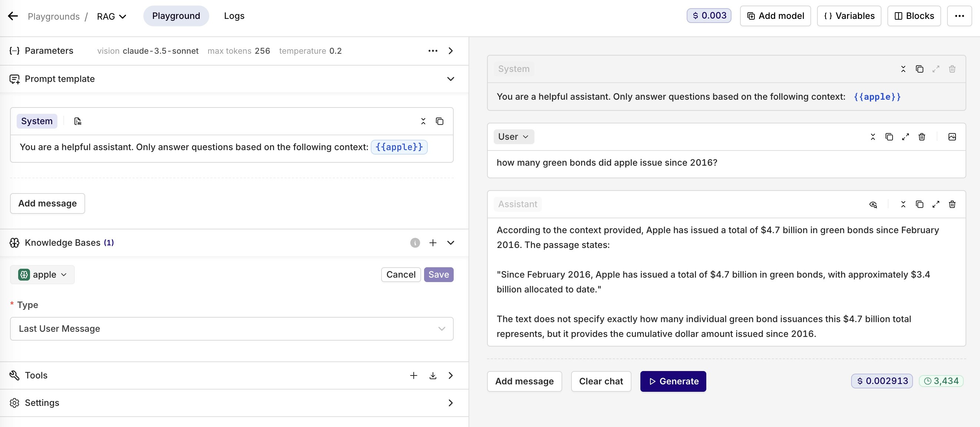Copy the User message with copy icon
This screenshot has height=427, width=980.
[x=889, y=137]
